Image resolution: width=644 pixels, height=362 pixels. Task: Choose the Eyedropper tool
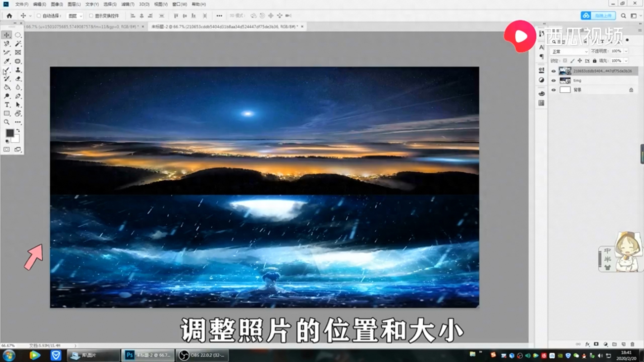pos(6,61)
